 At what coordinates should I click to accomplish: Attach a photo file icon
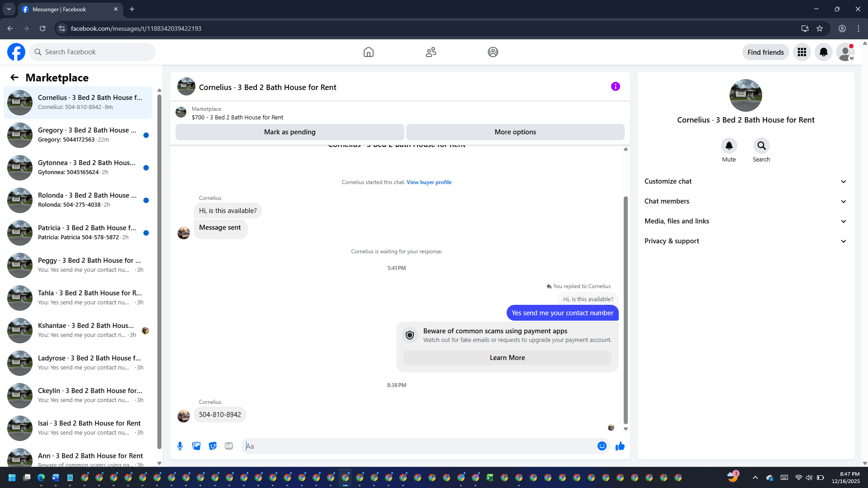[x=196, y=446]
